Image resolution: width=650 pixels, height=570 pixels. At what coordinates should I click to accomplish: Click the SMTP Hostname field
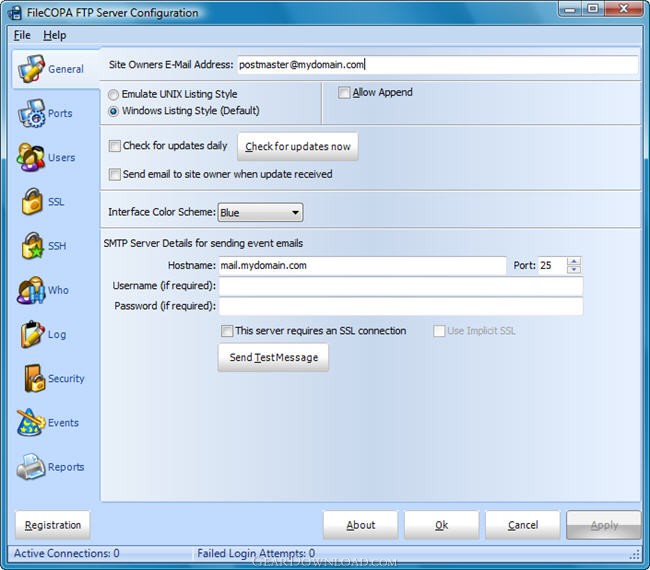[362, 265]
